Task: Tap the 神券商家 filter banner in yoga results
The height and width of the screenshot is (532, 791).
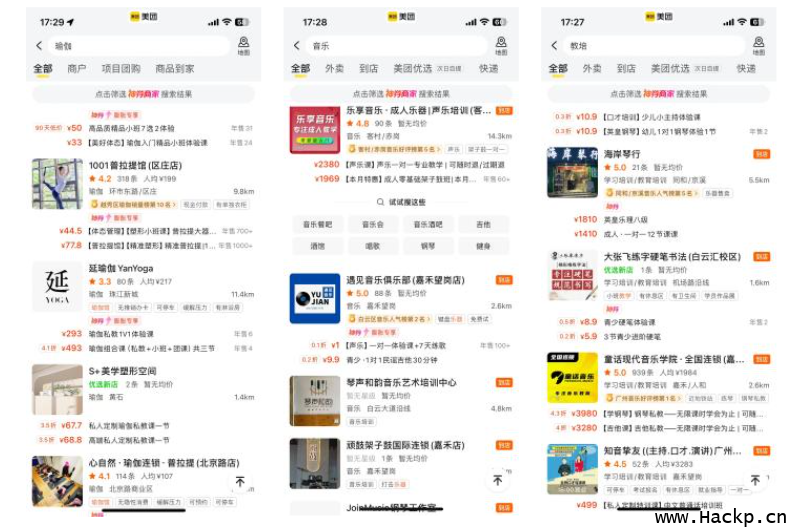Action: point(144,94)
